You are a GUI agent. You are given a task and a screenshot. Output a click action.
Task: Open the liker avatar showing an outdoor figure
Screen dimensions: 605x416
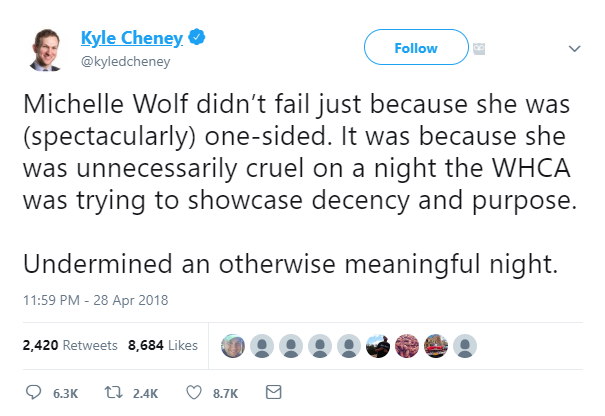[378, 346]
